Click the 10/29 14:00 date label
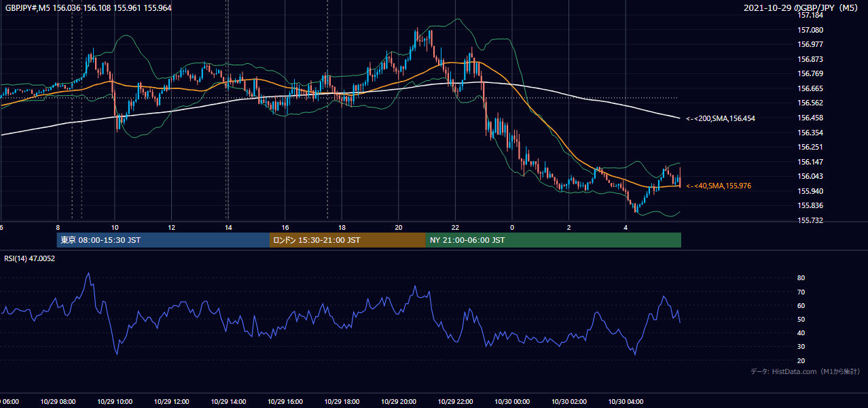Screen dimensions: 868x408 pyautogui.click(x=228, y=401)
